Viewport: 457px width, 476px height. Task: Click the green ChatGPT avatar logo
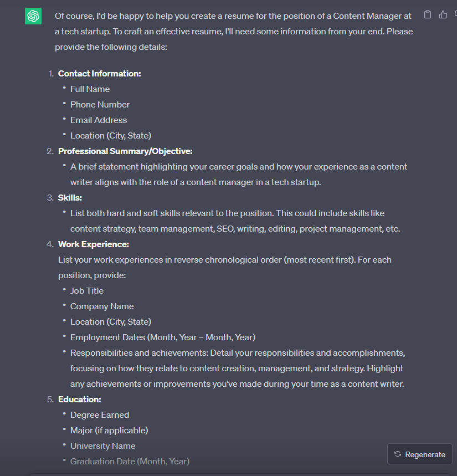(33, 16)
